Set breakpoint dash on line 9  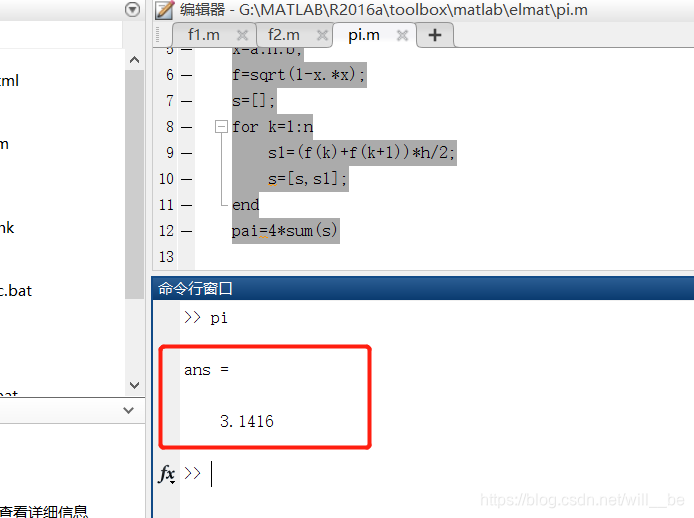tap(187, 153)
